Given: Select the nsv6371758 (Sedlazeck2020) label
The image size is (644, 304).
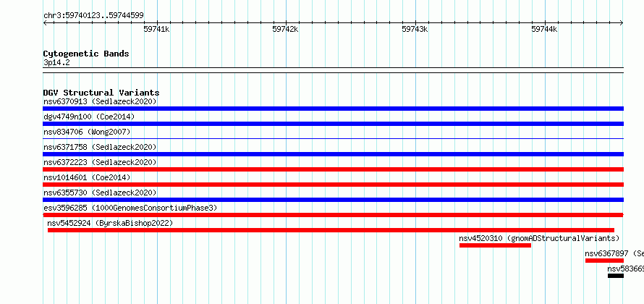Looking at the screenshot, I should pos(100,147).
